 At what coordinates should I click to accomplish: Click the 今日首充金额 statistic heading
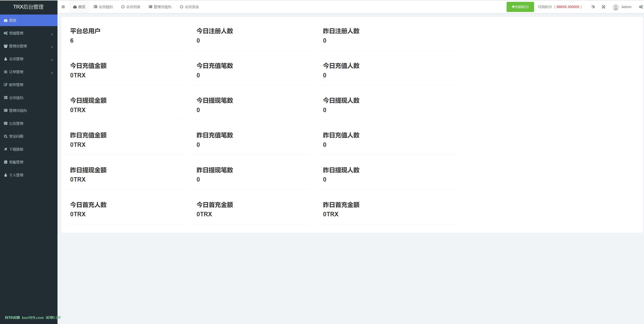coord(215,205)
